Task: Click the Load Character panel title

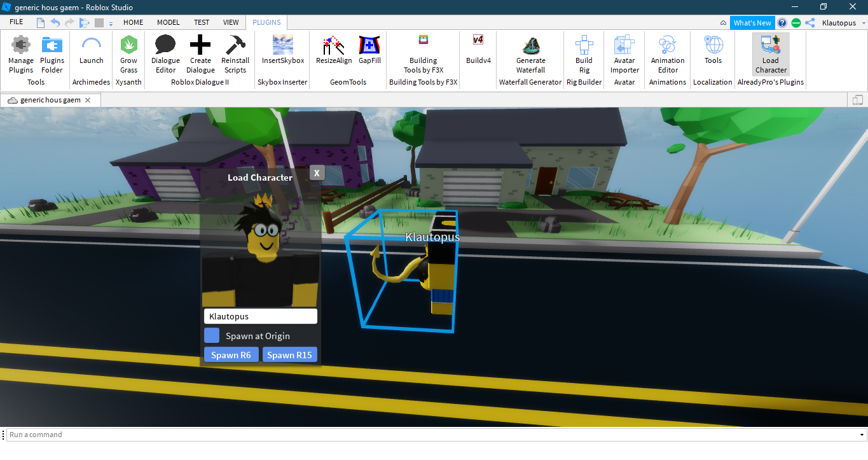Action: tap(260, 178)
